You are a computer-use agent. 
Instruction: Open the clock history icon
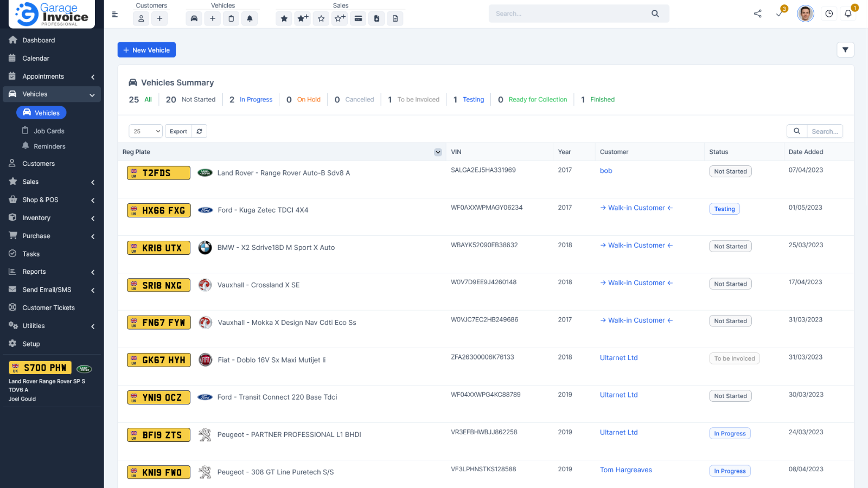(829, 14)
